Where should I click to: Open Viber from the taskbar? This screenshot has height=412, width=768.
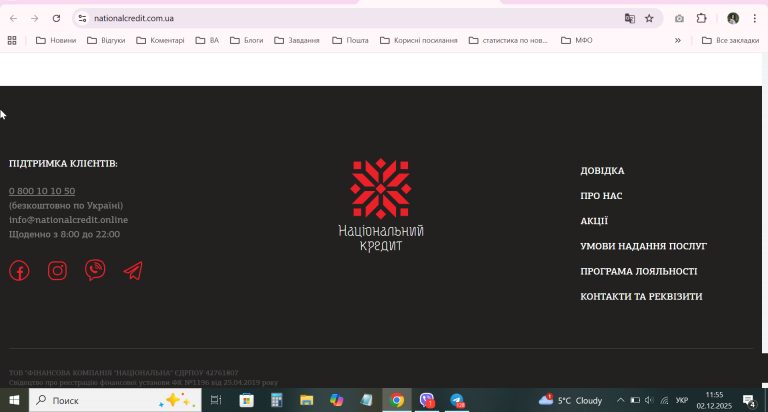[x=427, y=400]
